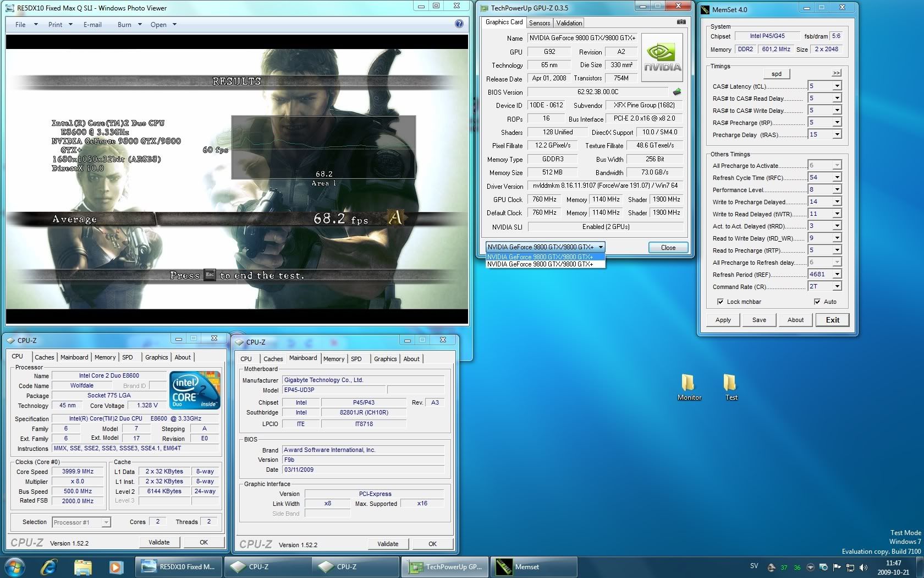924x578 pixels.
Task: Open the RAS# to CAS# Read Delay dropdown
Action: (x=837, y=98)
